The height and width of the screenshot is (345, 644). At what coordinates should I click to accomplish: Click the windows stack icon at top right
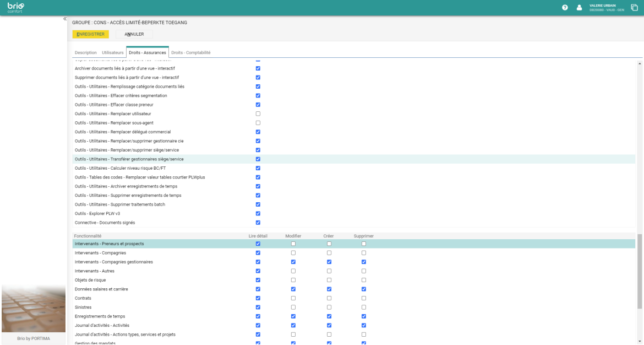634,7
